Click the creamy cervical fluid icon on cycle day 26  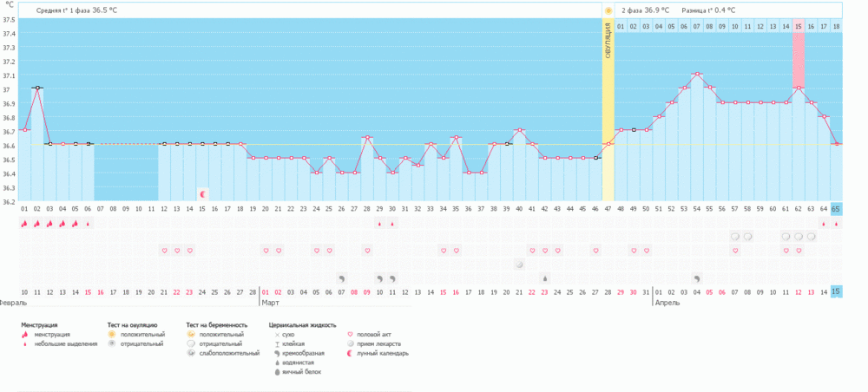click(341, 278)
